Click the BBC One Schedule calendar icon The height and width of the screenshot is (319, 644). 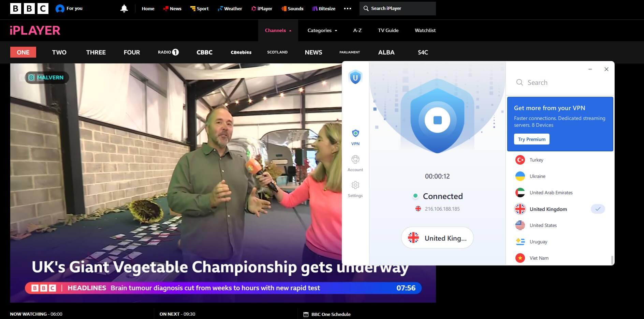coord(306,314)
